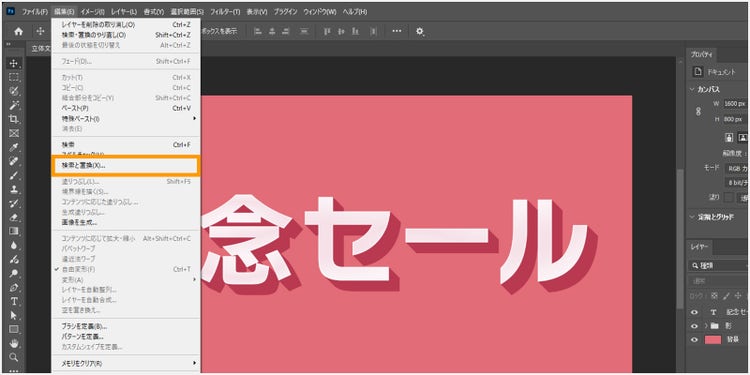Select the Eraser tool
This screenshot has width=750, height=375.
click(14, 217)
